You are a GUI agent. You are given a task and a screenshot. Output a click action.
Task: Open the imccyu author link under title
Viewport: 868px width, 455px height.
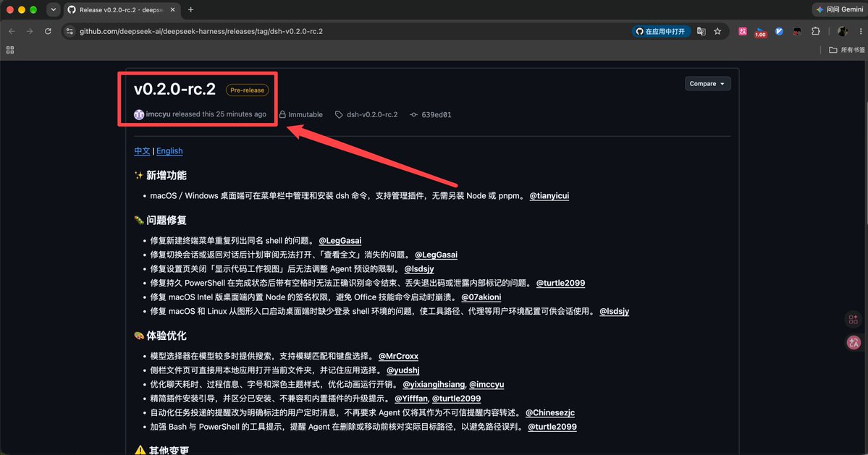159,114
